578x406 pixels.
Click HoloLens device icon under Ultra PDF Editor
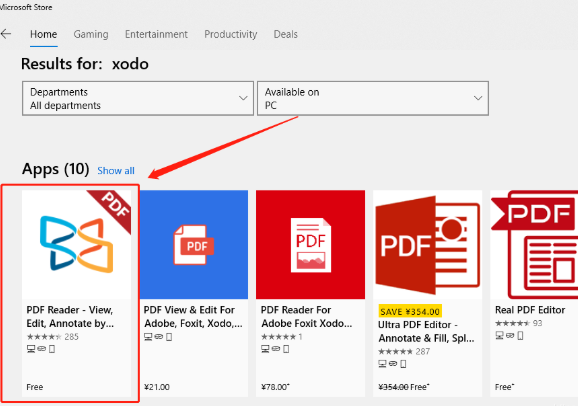tap(393, 364)
